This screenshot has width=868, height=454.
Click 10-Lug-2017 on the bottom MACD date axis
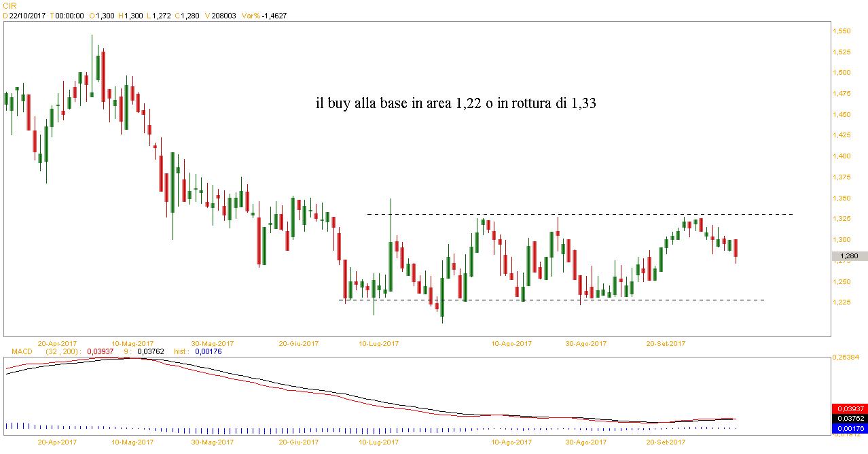tap(378, 442)
